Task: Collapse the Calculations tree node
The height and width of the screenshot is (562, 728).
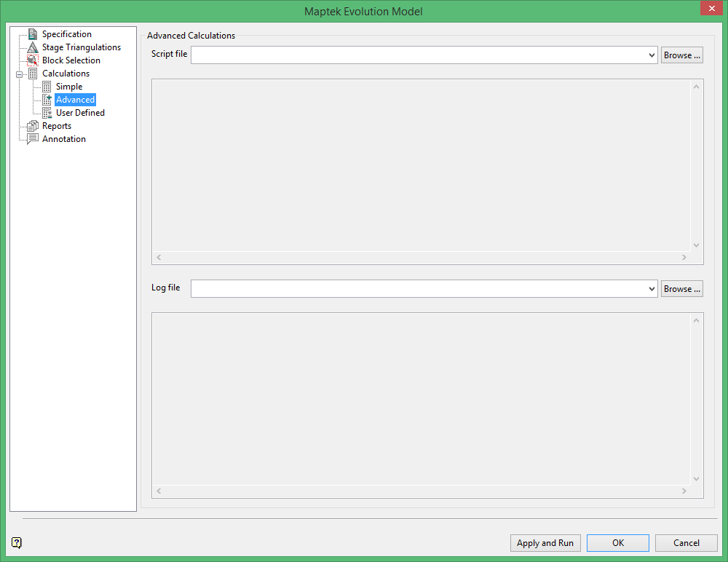Action: point(20,73)
